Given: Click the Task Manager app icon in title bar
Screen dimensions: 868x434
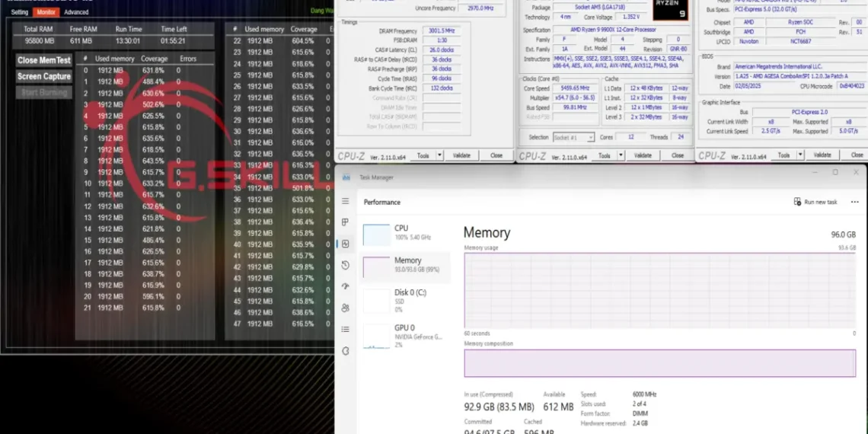Looking at the screenshot, I should pyautogui.click(x=346, y=177).
